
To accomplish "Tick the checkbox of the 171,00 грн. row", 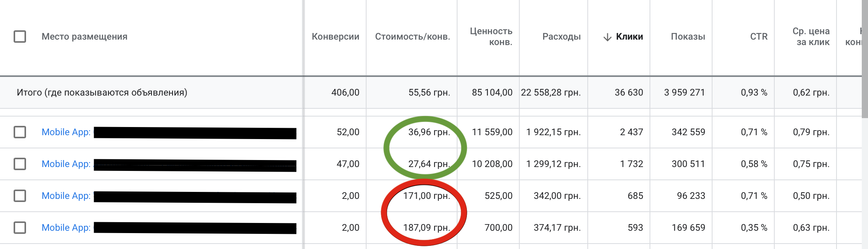I will pos(20,196).
